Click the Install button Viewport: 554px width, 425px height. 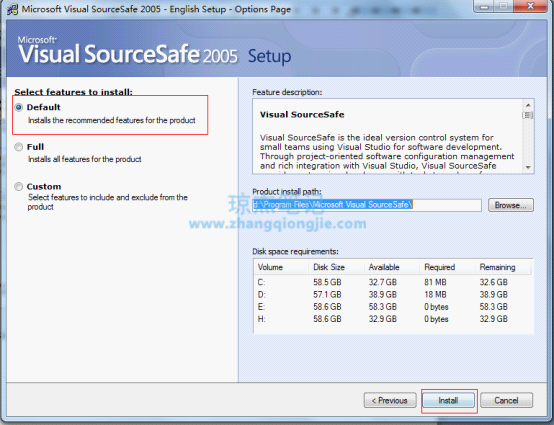448,400
